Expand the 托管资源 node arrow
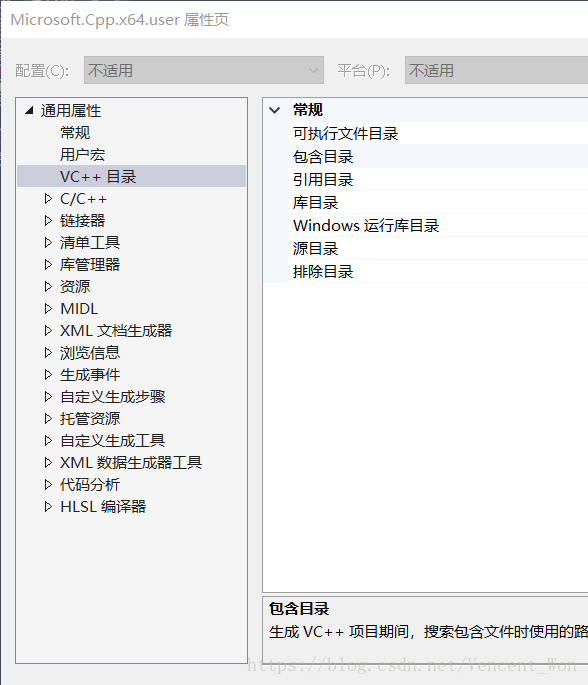This screenshot has width=588, height=685. coord(48,419)
